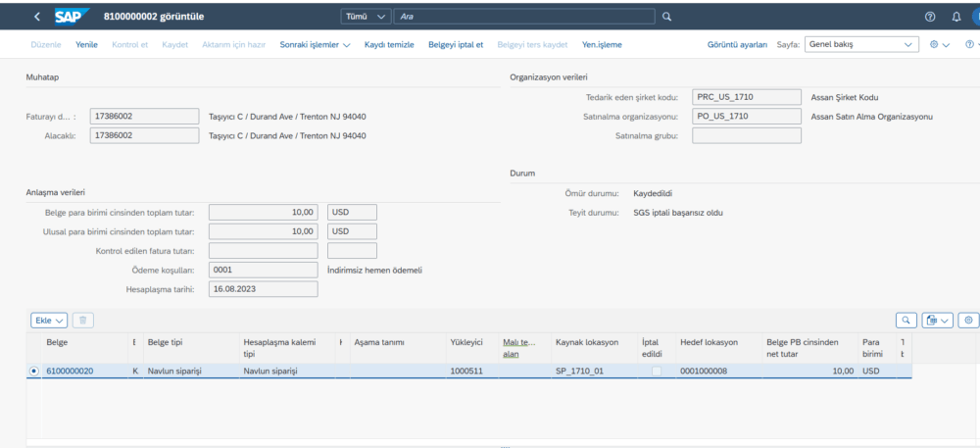Toggle the İptal edildi checkbox

[657, 372]
